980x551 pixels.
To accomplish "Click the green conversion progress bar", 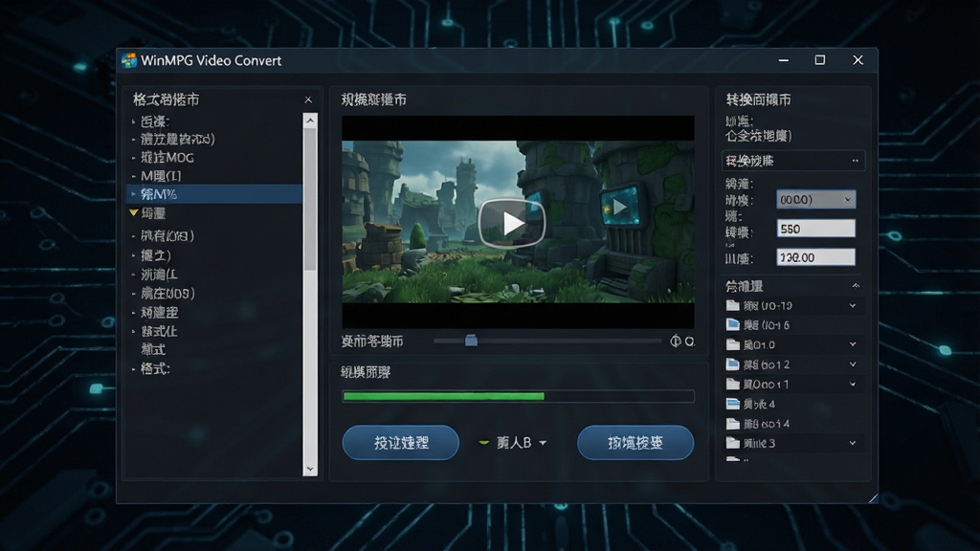I will 518,396.
